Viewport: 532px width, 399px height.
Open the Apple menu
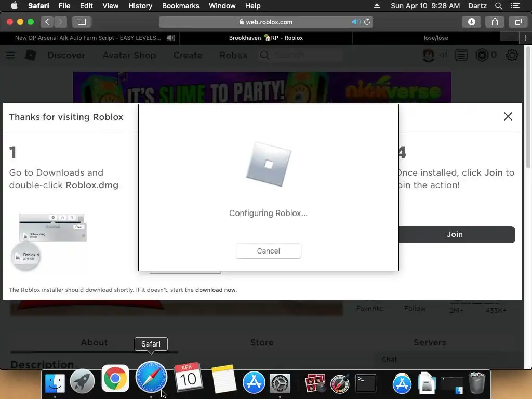click(14, 6)
